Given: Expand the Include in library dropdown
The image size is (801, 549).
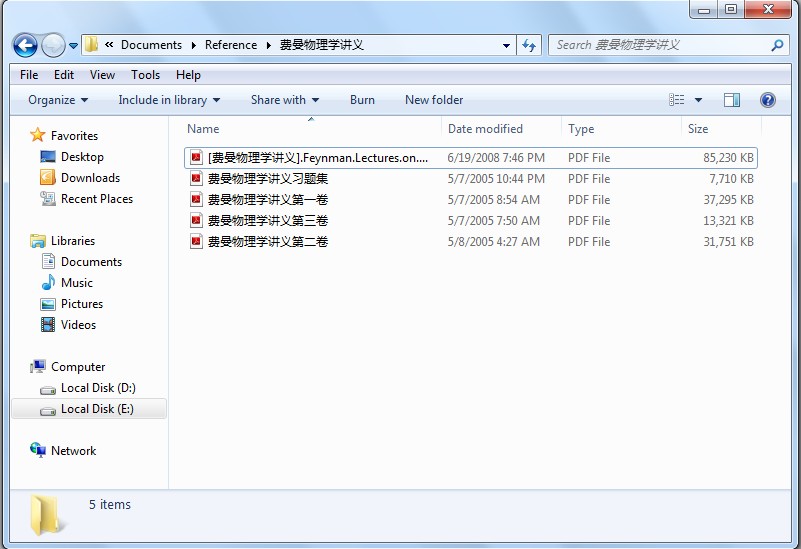Looking at the screenshot, I should click(x=168, y=100).
